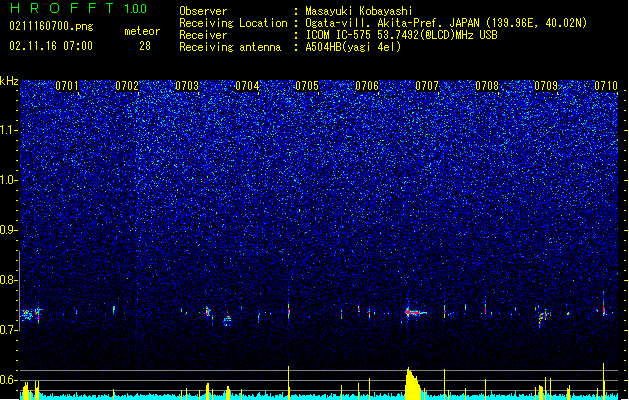
Task: Click the HROFFT title text
Action: click(62, 8)
